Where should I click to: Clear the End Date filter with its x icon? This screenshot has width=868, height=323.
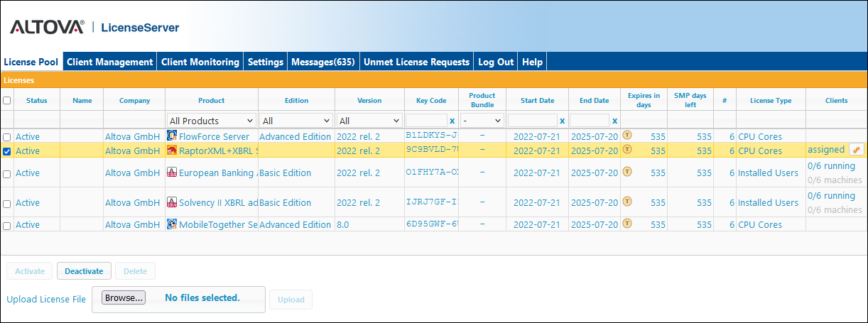coord(615,121)
